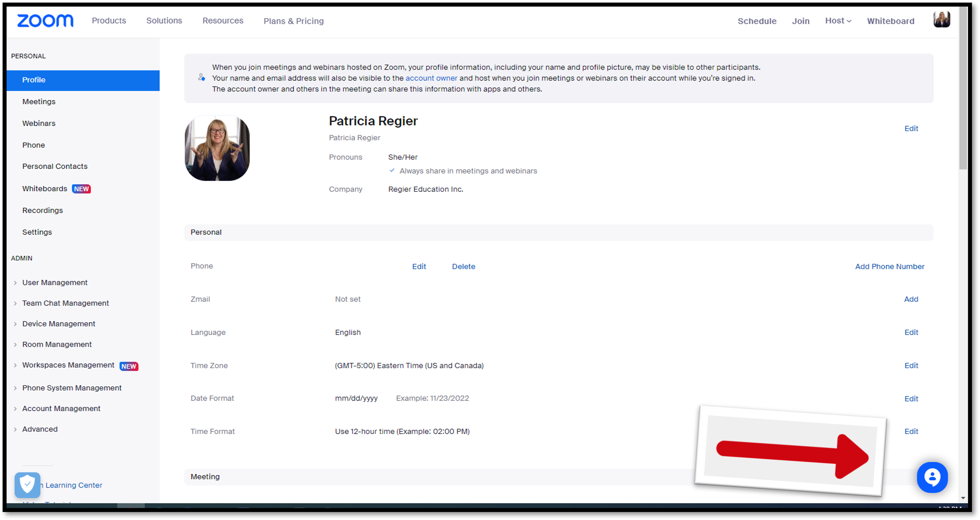Click the large profile photo
The height and width of the screenshot is (520, 980).
(217, 148)
